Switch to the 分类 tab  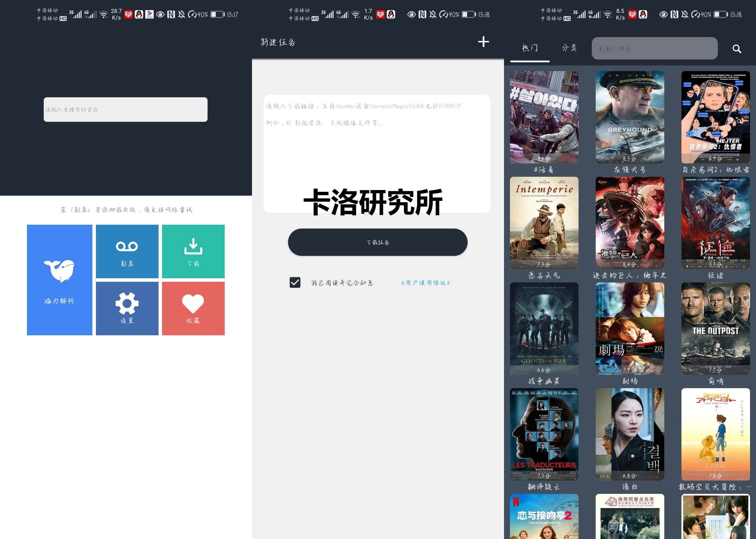pos(569,48)
